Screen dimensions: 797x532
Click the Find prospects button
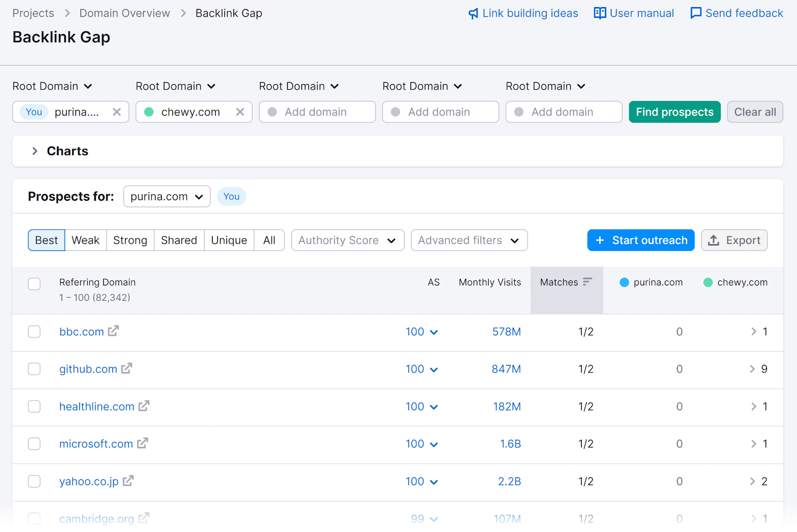point(675,112)
